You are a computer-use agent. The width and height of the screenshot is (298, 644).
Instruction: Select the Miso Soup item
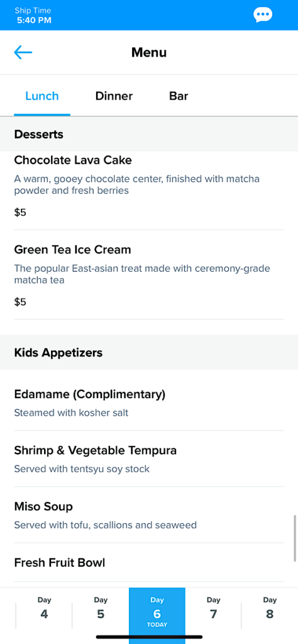click(149, 515)
